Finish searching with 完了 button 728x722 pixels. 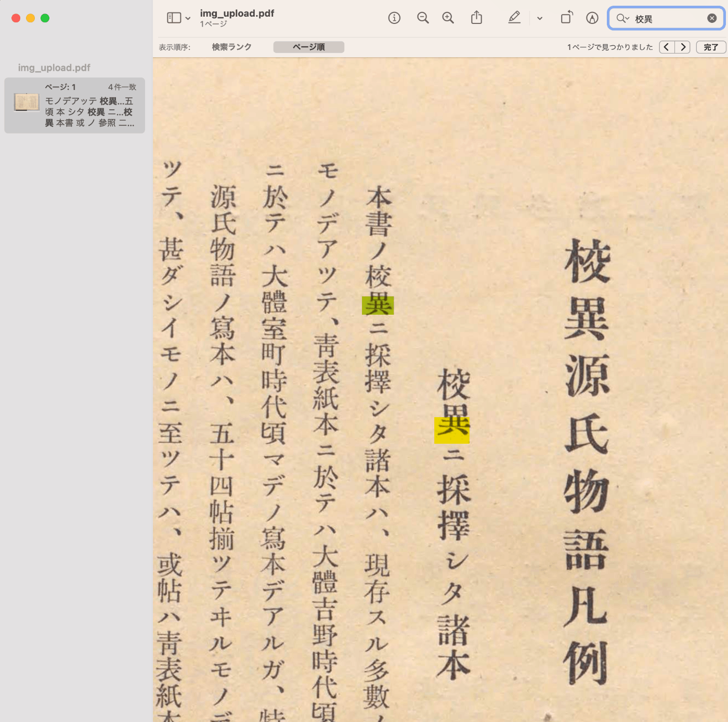[711, 47]
